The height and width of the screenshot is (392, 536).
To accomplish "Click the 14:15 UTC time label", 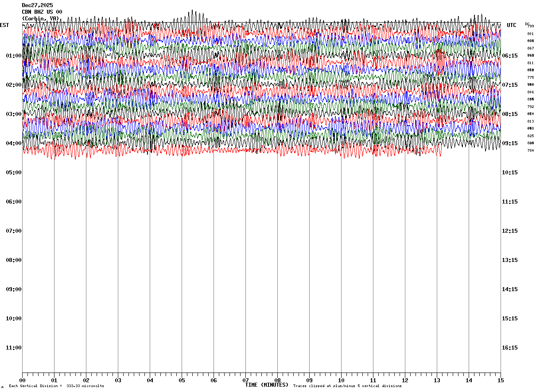I will [x=510, y=289].
